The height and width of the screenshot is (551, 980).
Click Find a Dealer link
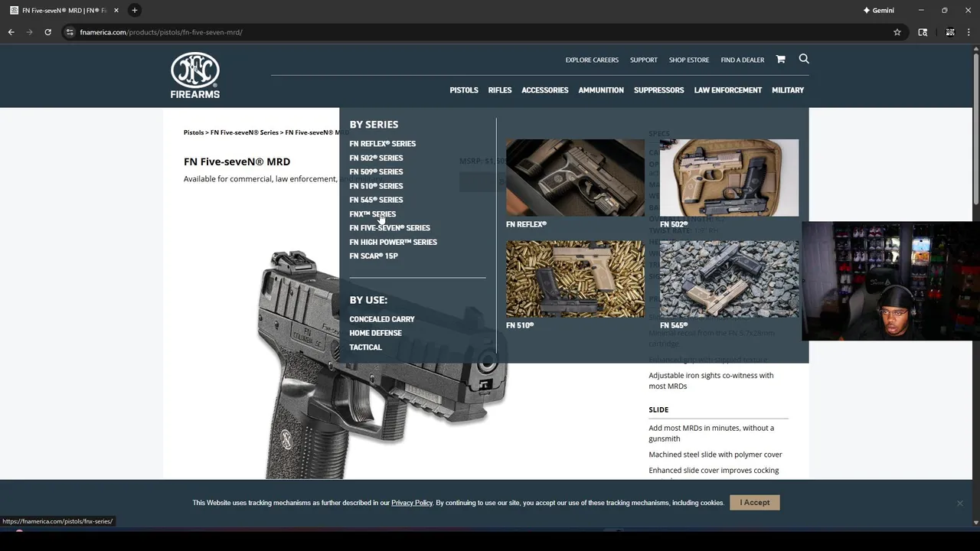(x=743, y=60)
